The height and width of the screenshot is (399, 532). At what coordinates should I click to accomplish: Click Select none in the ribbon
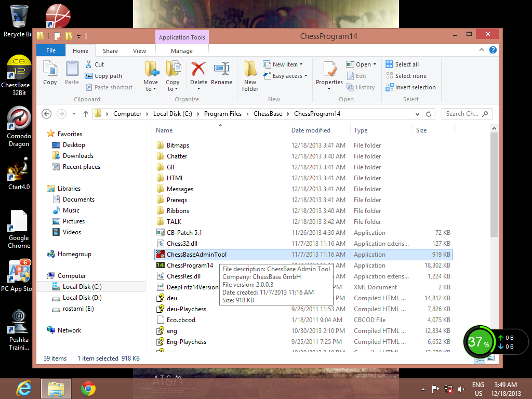[406, 76]
